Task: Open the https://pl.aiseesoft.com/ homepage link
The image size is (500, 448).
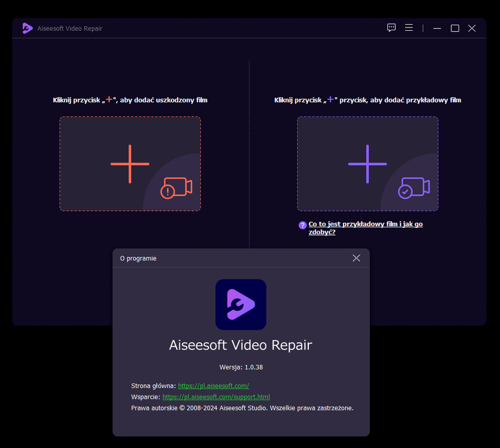Action: tap(214, 386)
